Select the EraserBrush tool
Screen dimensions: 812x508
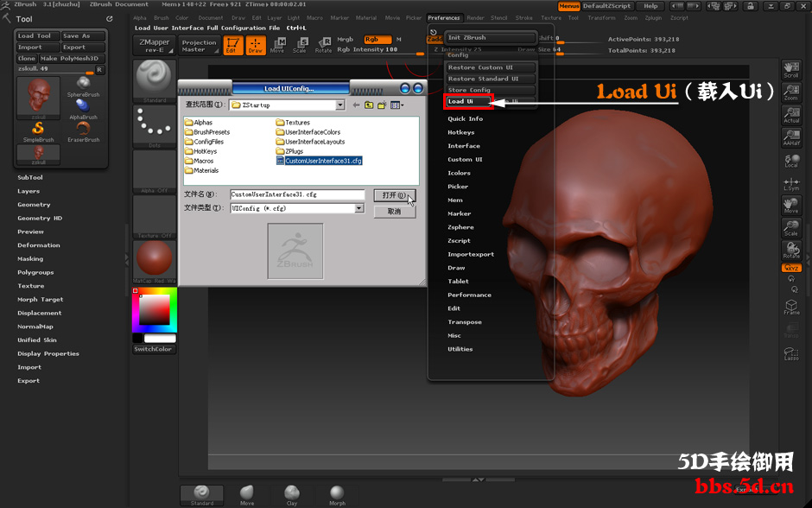click(x=84, y=132)
